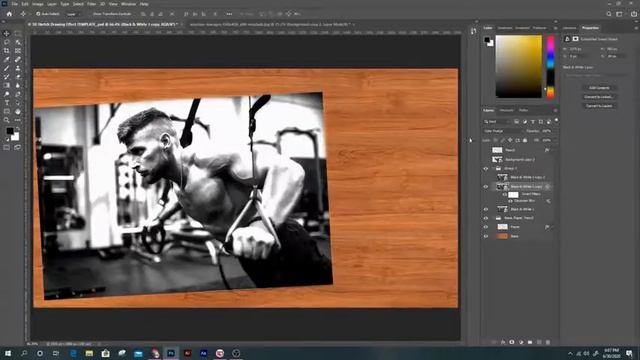The height and width of the screenshot is (360, 640).
Task: Click the Convert to Layers button
Action: pos(599,106)
